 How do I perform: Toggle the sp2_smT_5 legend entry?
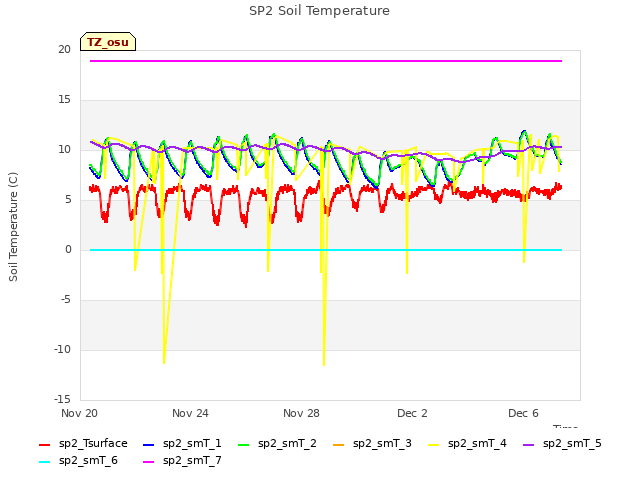(x=562, y=444)
